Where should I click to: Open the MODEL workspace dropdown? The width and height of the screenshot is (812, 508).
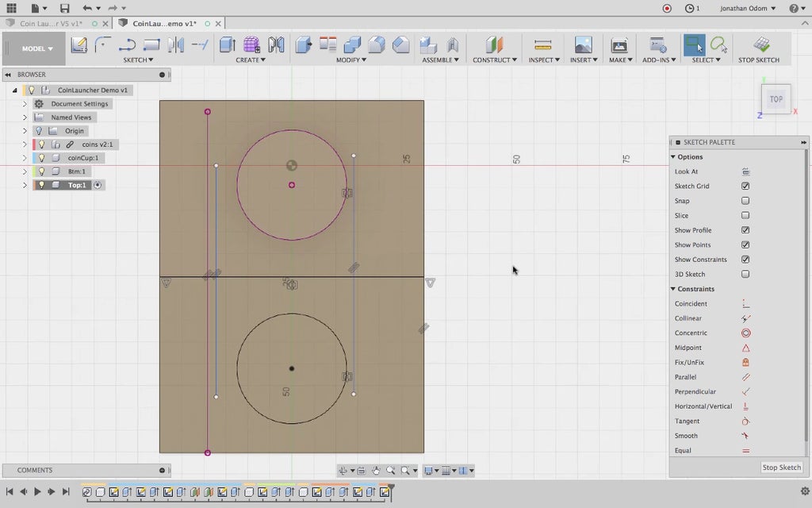pos(37,48)
